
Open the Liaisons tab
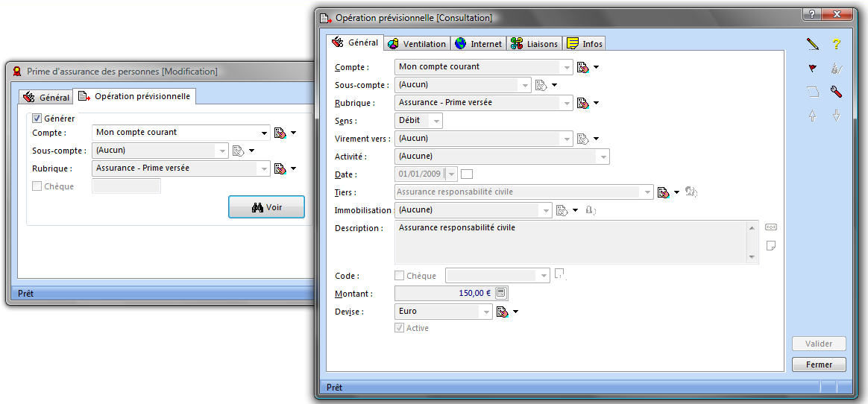click(535, 44)
